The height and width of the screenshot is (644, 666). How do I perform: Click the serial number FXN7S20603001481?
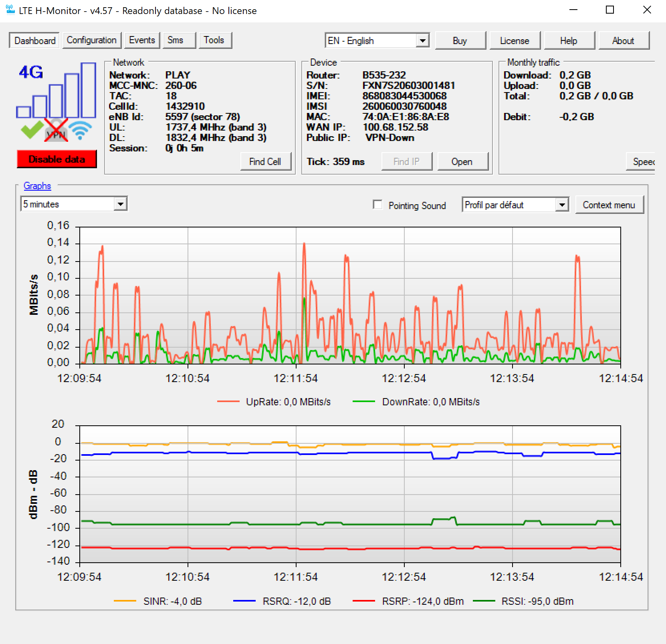(409, 86)
